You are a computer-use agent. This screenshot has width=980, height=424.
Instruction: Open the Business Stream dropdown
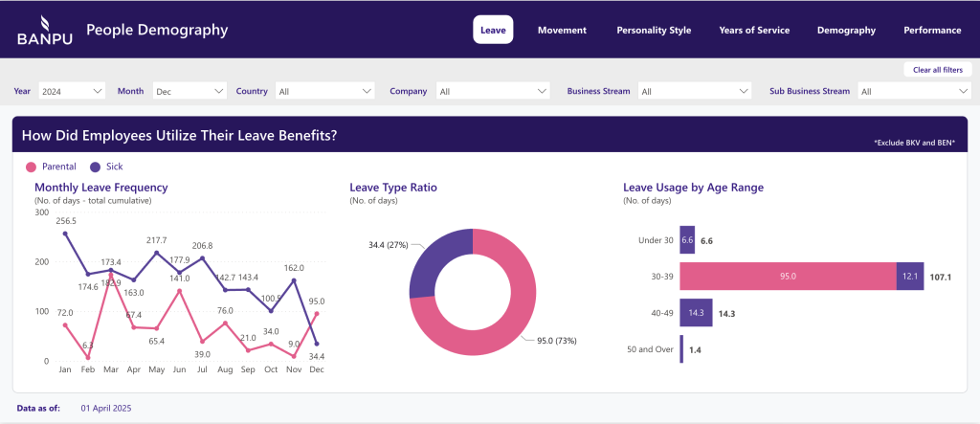tap(695, 91)
